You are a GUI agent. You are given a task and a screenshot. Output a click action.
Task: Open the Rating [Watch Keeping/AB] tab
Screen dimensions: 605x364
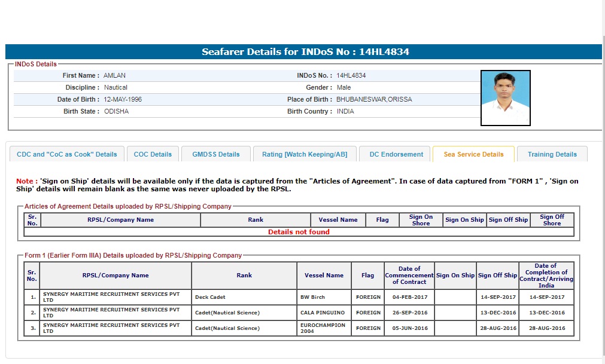[x=305, y=154]
